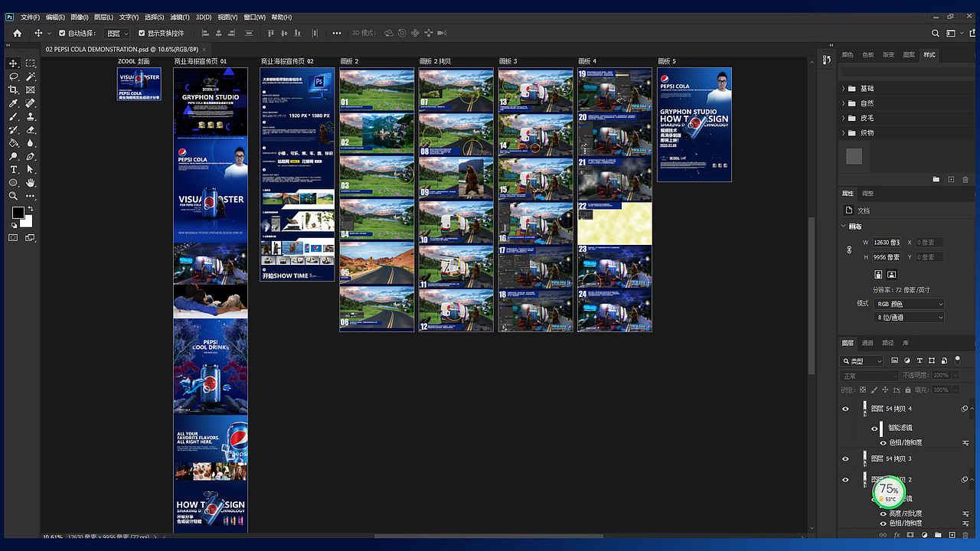The image size is (980, 551).
Task: Add layer style with fx icon
Action: coord(897,535)
